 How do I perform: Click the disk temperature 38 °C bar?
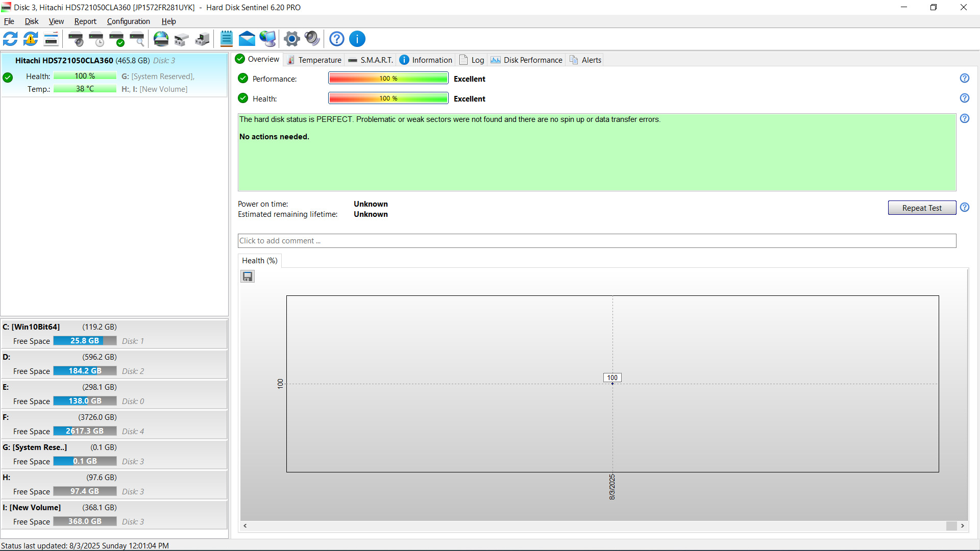point(85,89)
